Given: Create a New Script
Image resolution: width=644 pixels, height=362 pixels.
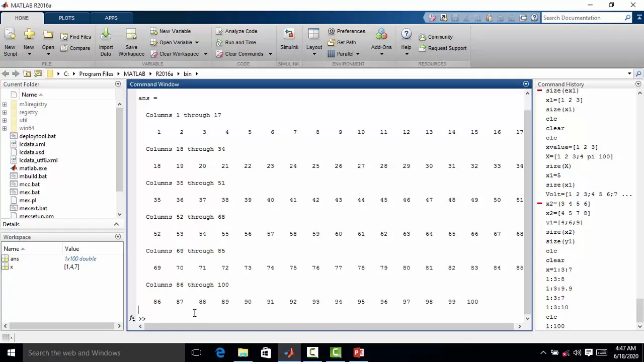Looking at the screenshot, I should [10, 43].
